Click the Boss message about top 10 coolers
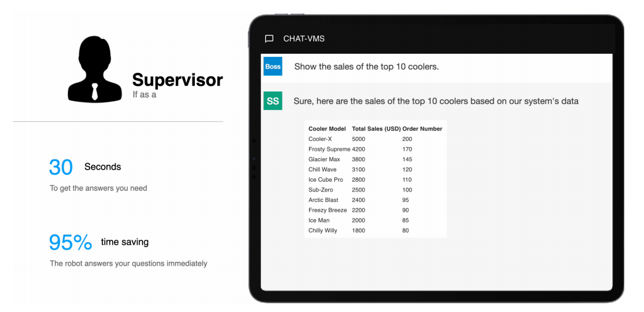644x312 pixels. tap(366, 67)
